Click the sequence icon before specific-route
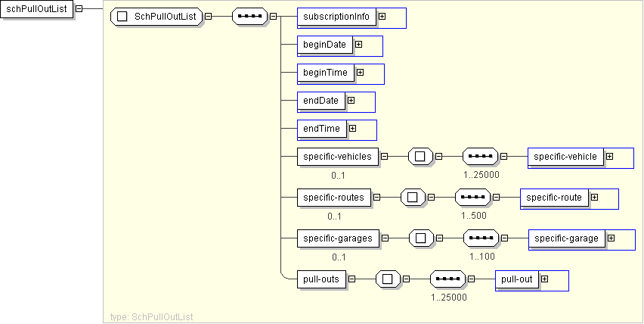 pyautogui.click(x=472, y=198)
